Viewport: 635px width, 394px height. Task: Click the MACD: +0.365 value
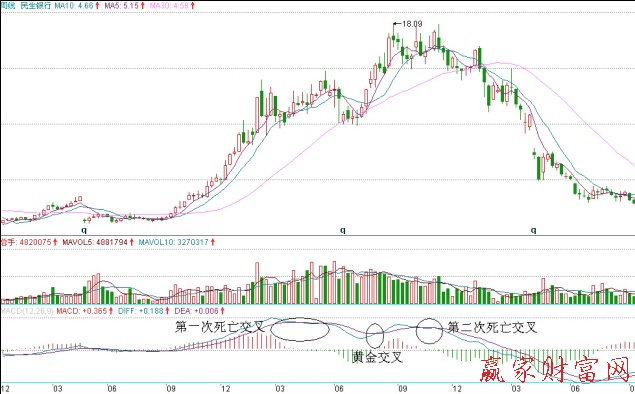point(84,311)
